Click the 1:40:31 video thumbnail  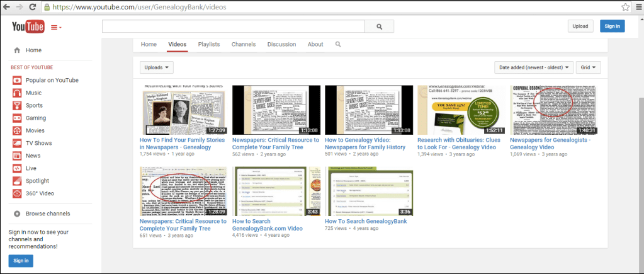coord(553,110)
